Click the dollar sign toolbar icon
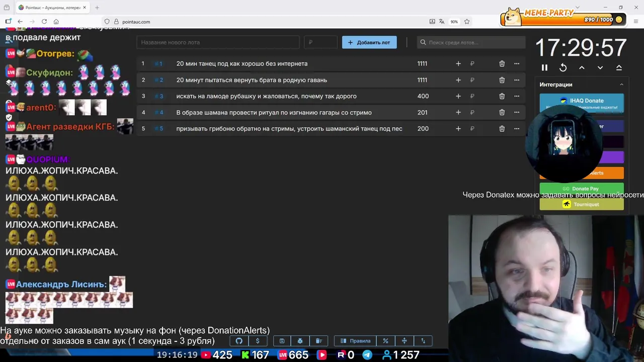644x362 pixels. 258,341
